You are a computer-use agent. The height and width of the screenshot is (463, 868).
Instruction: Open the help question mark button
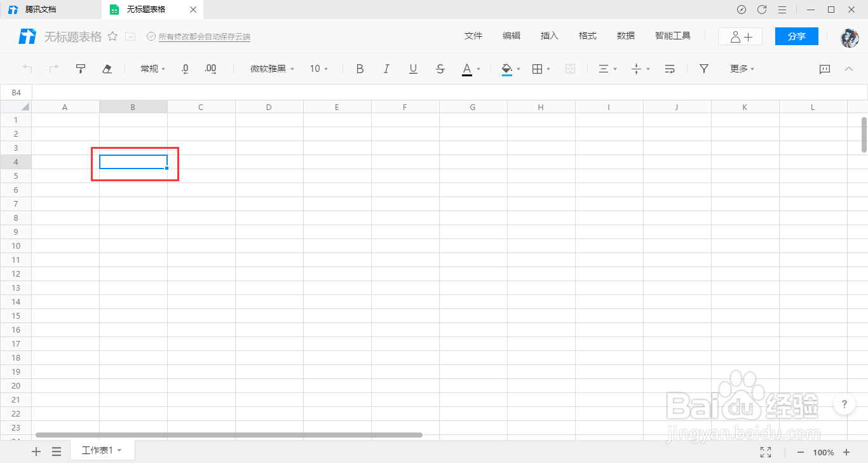coord(844,404)
